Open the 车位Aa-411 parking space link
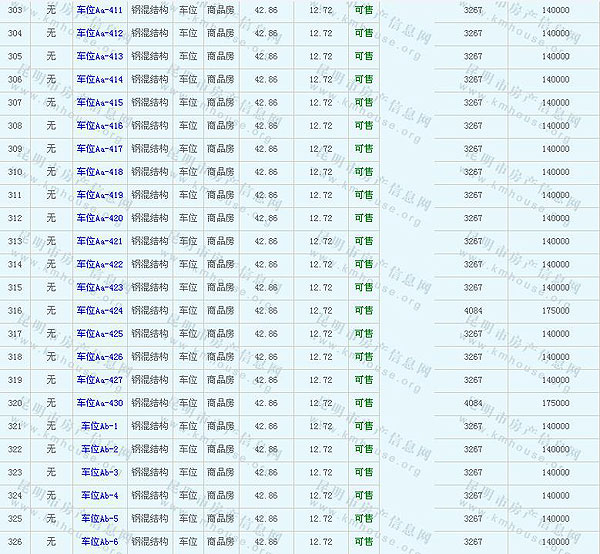This screenshot has width=600, height=554. (x=100, y=10)
